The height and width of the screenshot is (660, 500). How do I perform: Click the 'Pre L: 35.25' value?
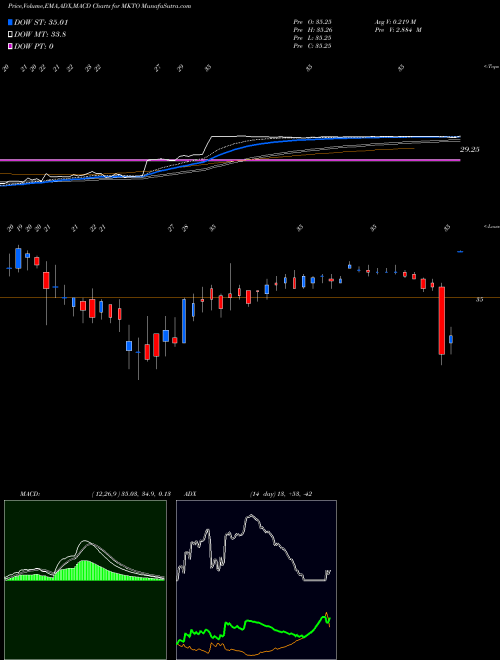[312, 38]
